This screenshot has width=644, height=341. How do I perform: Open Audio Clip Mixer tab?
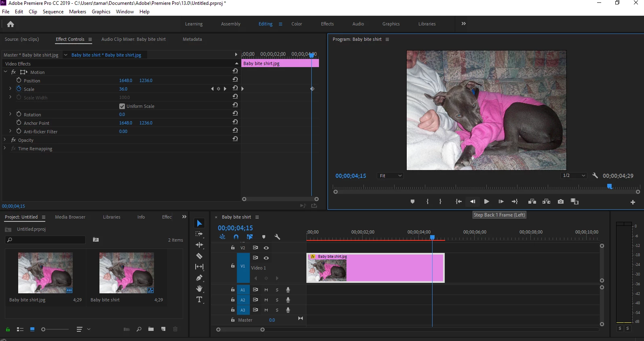click(133, 39)
